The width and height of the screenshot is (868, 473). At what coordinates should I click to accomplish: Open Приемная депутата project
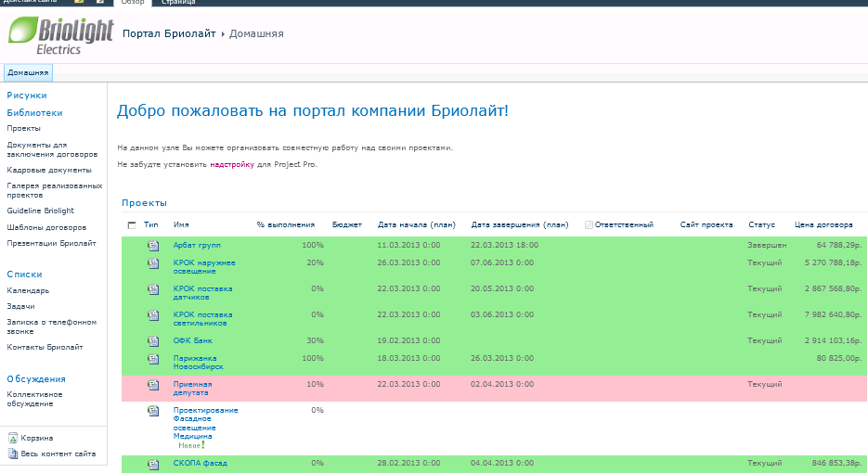tap(192, 389)
